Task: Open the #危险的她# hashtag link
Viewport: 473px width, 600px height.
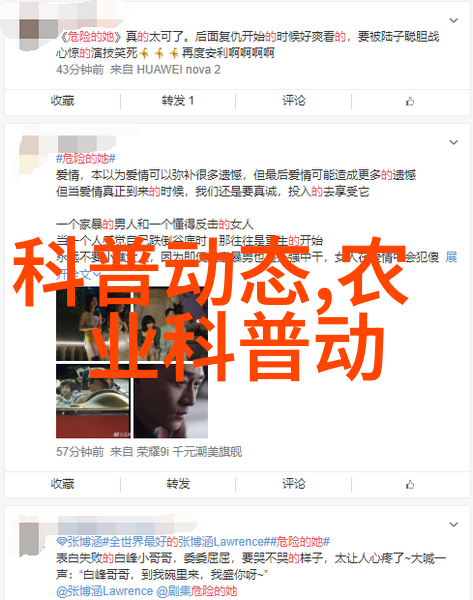Action: [x=86, y=158]
